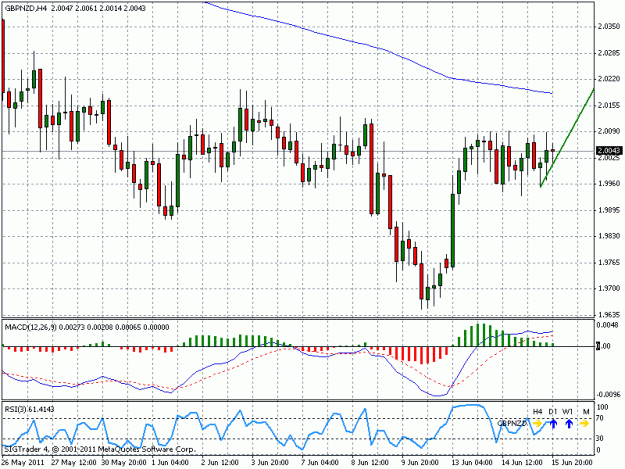Click the 30 May 20:00 time label
Image resolution: width=625 pixels, height=469 pixels.
click(124, 463)
